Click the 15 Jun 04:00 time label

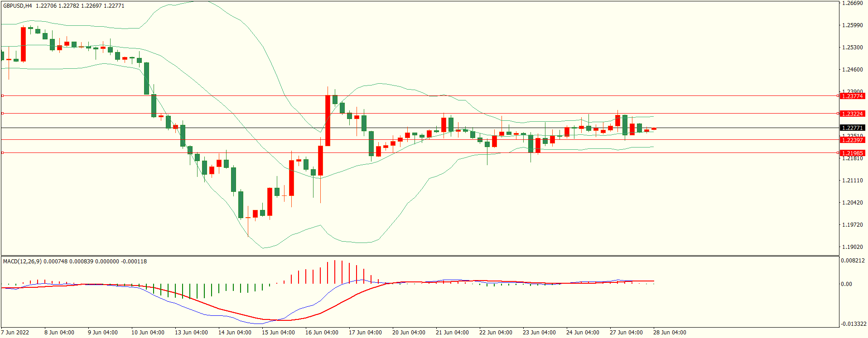[278, 333]
